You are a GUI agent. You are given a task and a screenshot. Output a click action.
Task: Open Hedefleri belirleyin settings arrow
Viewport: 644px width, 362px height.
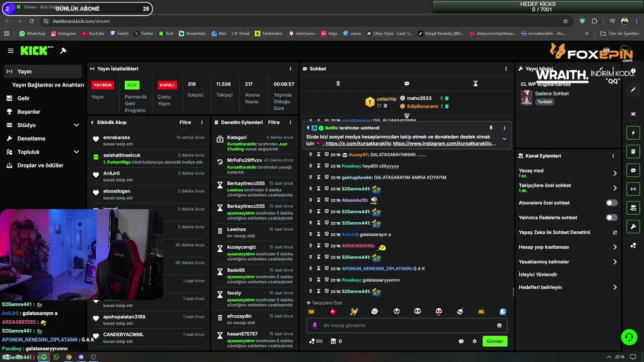(615, 288)
